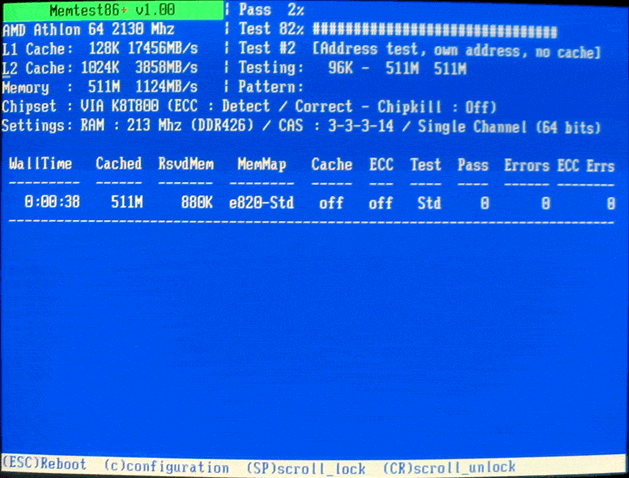The image size is (629, 478).
Task: Click the MemMap column header
Action: tap(260, 164)
